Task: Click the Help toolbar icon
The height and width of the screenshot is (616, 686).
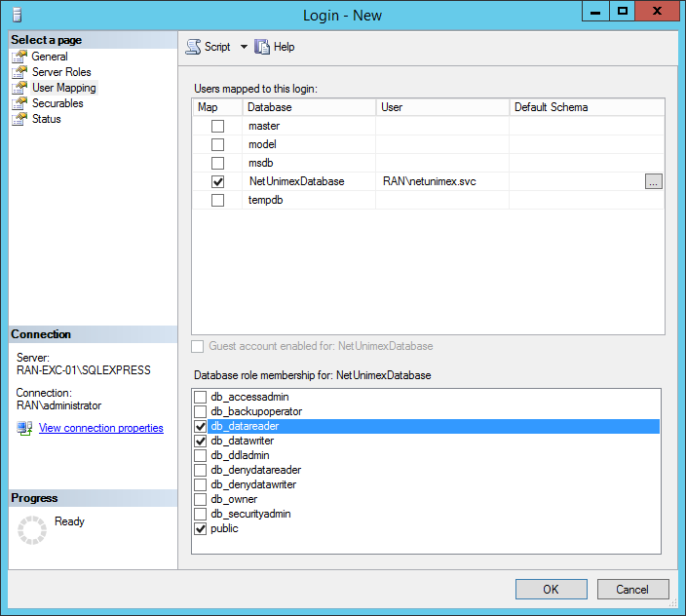Action: (x=262, y=47)
